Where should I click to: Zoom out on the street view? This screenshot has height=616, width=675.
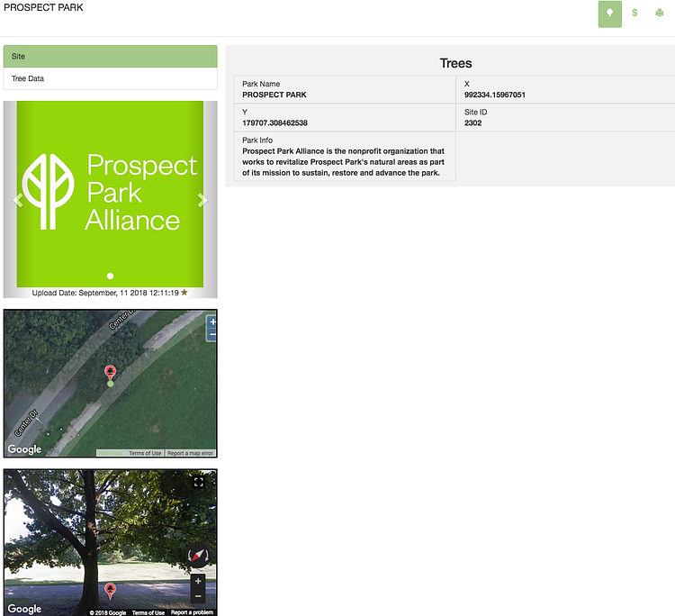coord(198,596)
